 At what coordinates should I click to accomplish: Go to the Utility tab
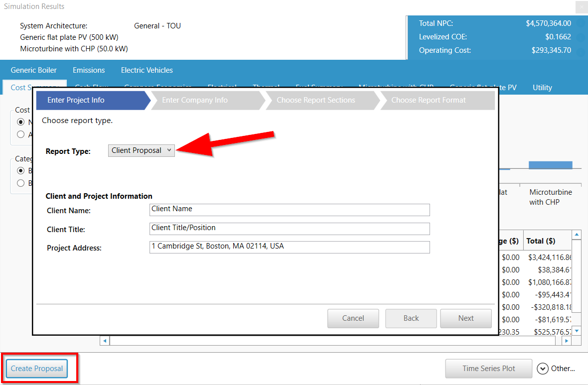[x=542, y=88]
